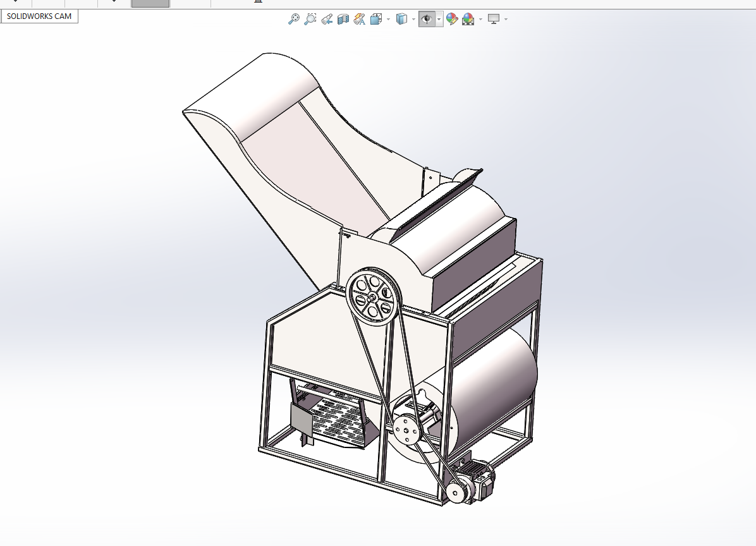Screen dimensions: 756x546
Task: Click the Zoom to Fit icon
Action: click(x=293, y=20)
